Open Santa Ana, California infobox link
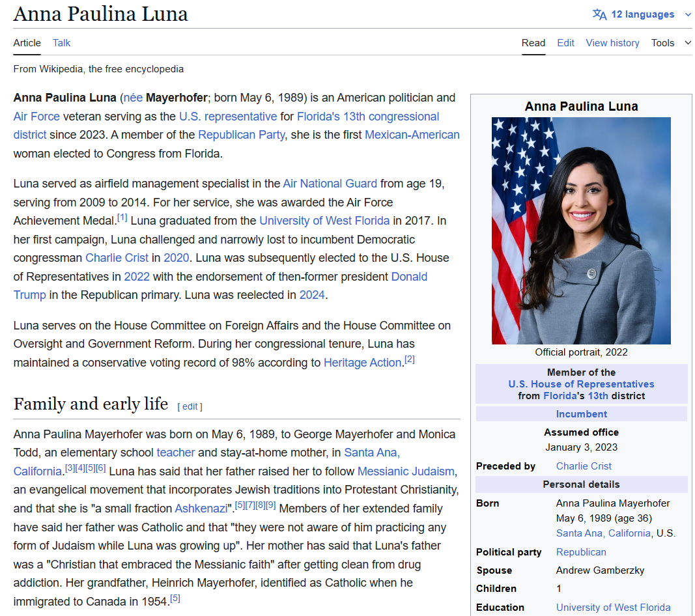The width and height of the screenshot is (695, 616). pos(603,533)
